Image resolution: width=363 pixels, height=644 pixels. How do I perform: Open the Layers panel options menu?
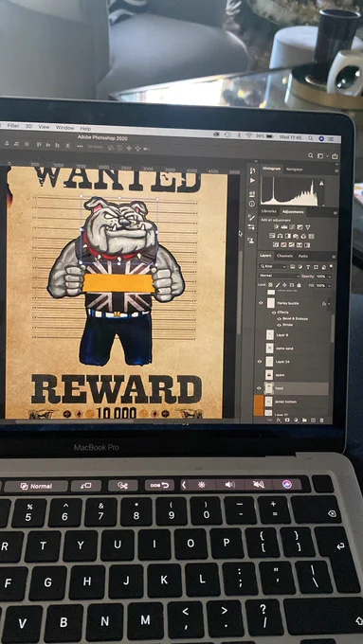(x=334, y=257)
